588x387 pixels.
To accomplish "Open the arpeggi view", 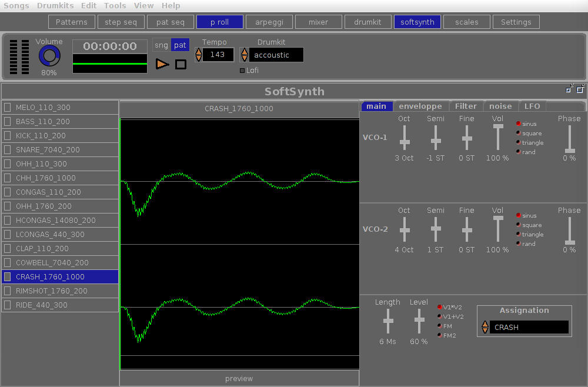I will coord(269,22).
